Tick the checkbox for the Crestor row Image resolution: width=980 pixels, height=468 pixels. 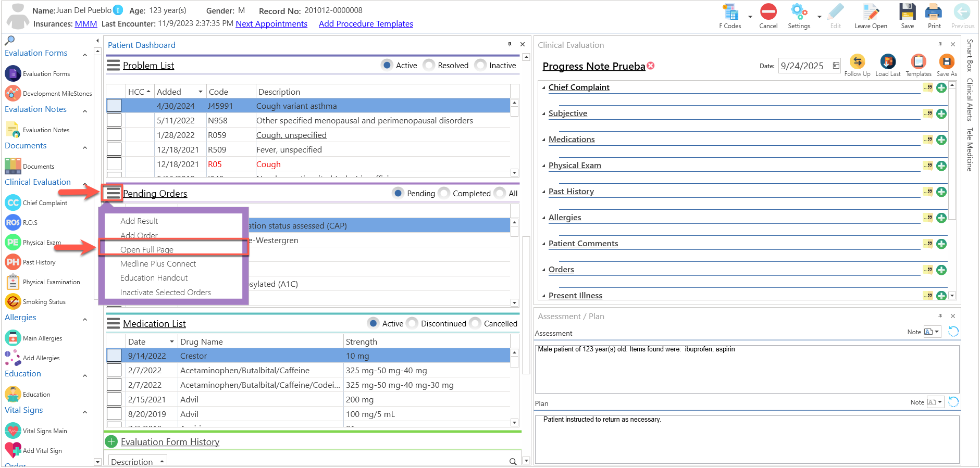(114, 356)
